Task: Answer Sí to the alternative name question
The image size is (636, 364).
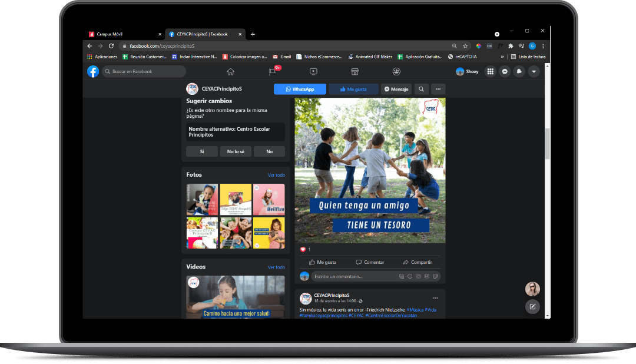Action: (x=202, y=151)
